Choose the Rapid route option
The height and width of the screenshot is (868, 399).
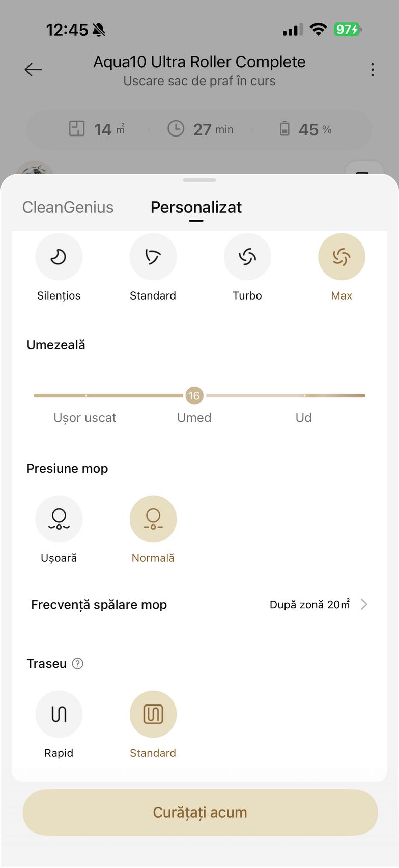pos(59,714)
